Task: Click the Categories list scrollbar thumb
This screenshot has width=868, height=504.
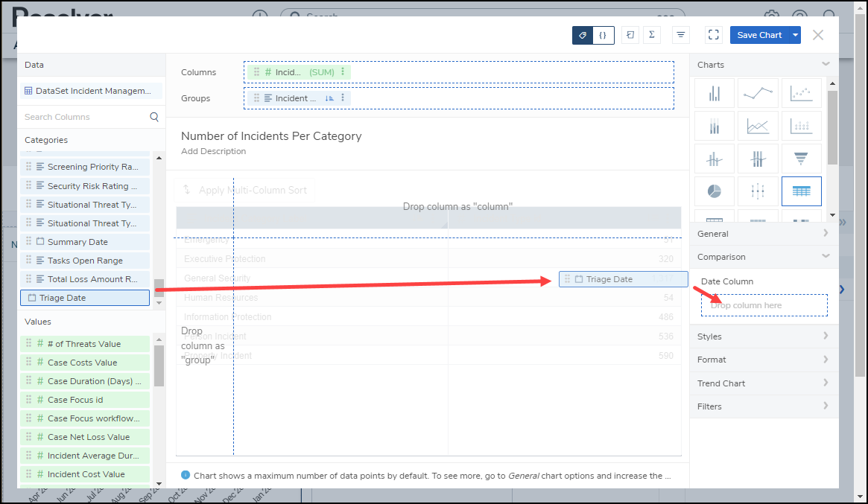Action: [x=159, y=288]
